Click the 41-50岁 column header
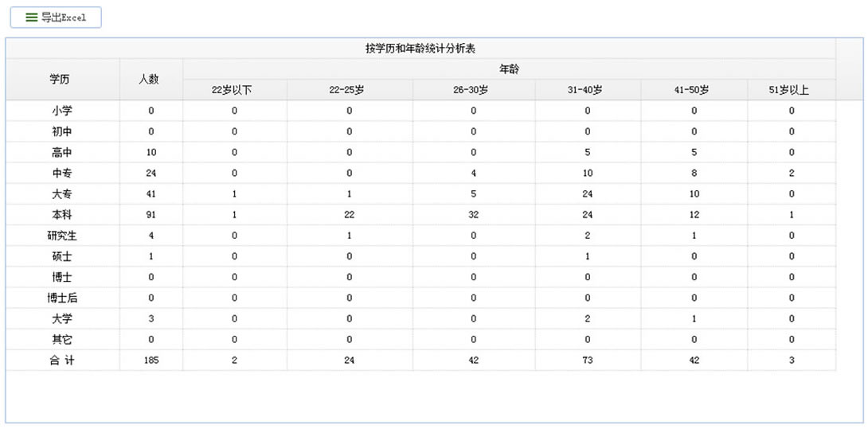 691,90
